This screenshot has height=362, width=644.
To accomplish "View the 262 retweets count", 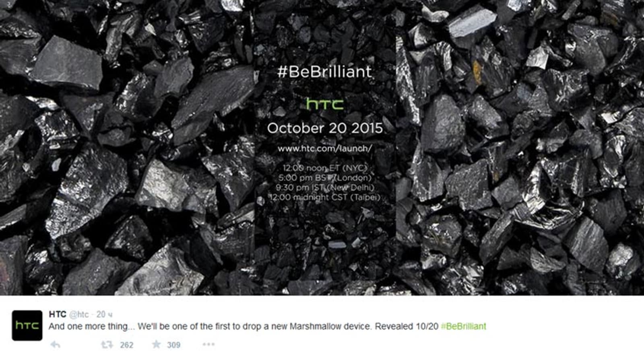I will (126, 345).
